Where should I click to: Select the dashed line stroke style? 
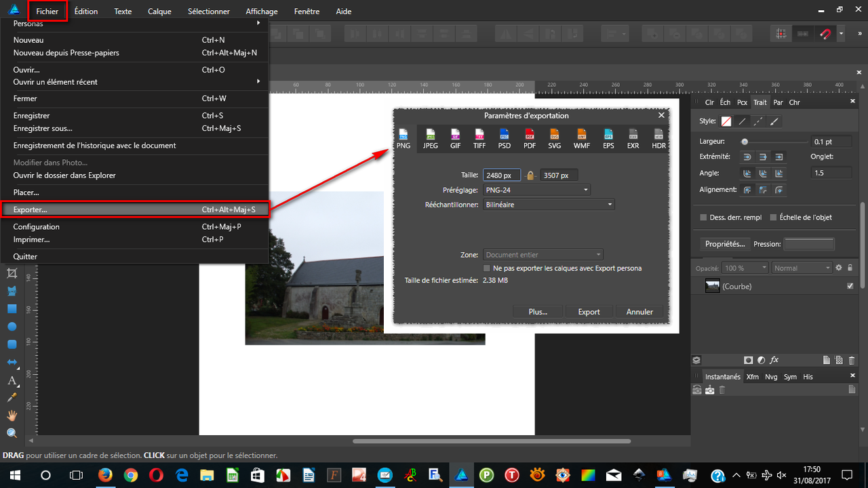(758, 121)
